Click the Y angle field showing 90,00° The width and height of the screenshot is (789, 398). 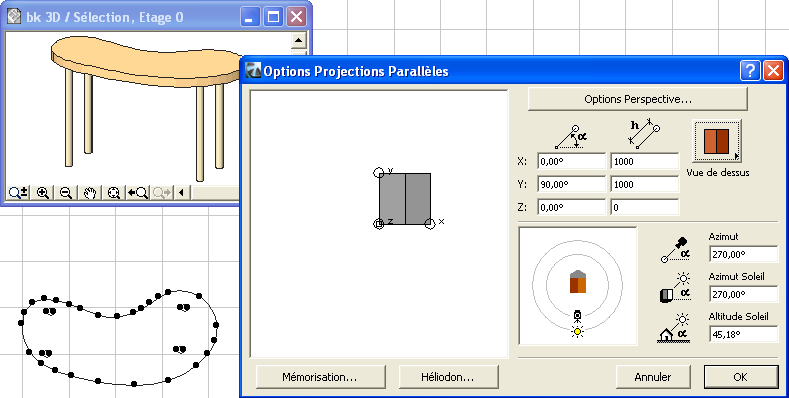pyautogui.click(x=571, y=184)
